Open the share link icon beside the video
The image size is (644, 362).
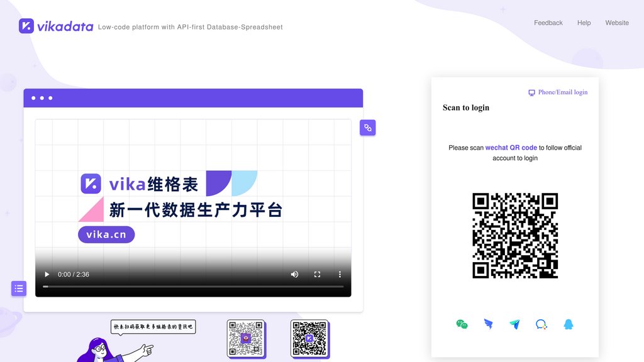pyautogui.click(x=368, y=127)
